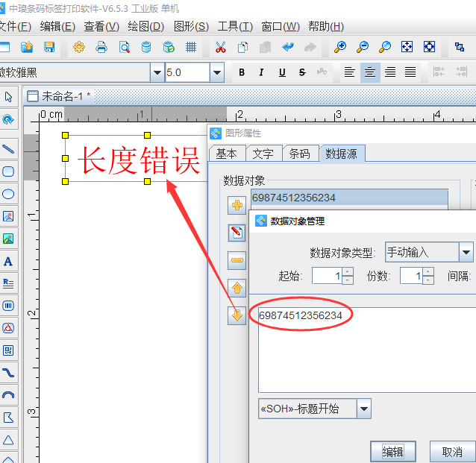476x463 pixels.
Task: Toggle underline text formatting
Action: pyautogui.click(x=281, y=72)
